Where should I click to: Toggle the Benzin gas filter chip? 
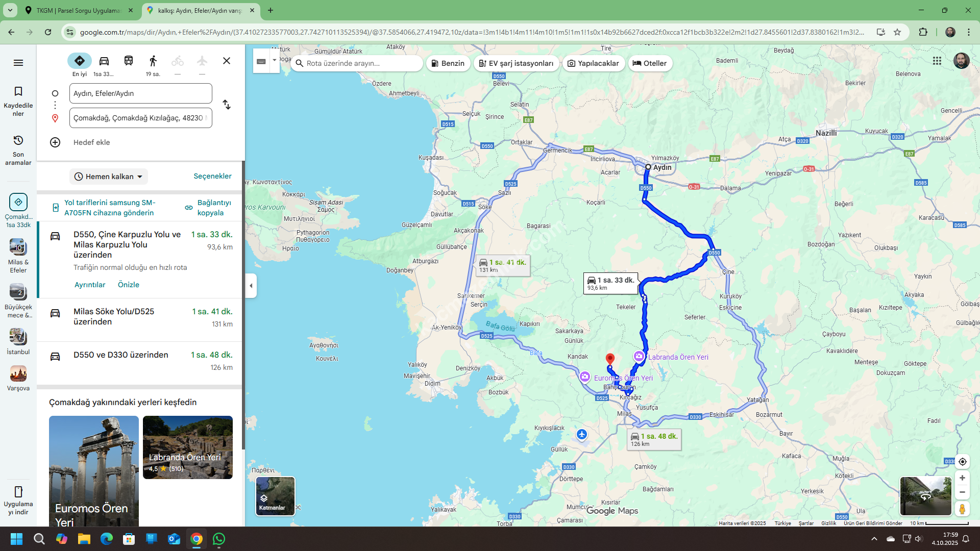[x=448, y=63]
